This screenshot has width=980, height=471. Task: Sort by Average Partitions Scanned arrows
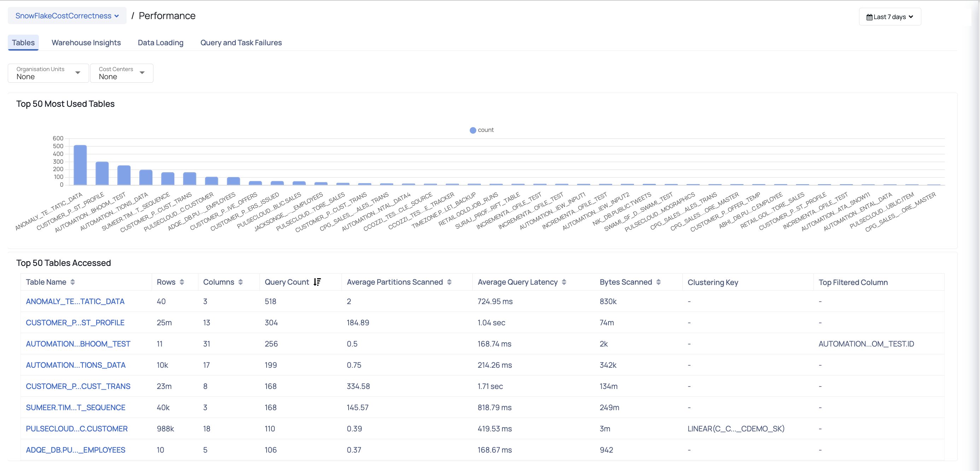(449, 282)
